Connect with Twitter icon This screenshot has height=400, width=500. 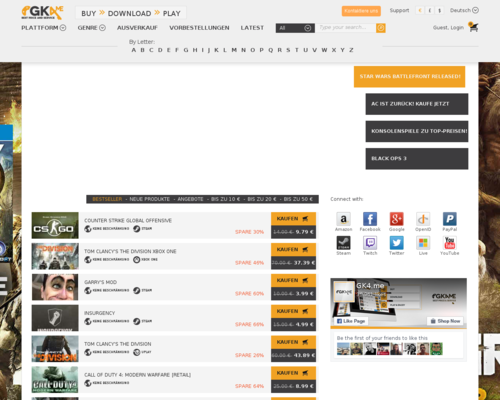397,243
